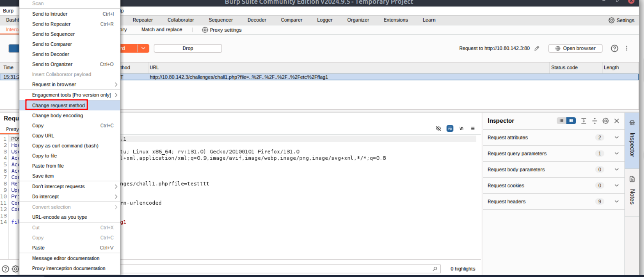Expand Request headers section
The width and height of the screenshot is (644, 277).
(616, 202)
